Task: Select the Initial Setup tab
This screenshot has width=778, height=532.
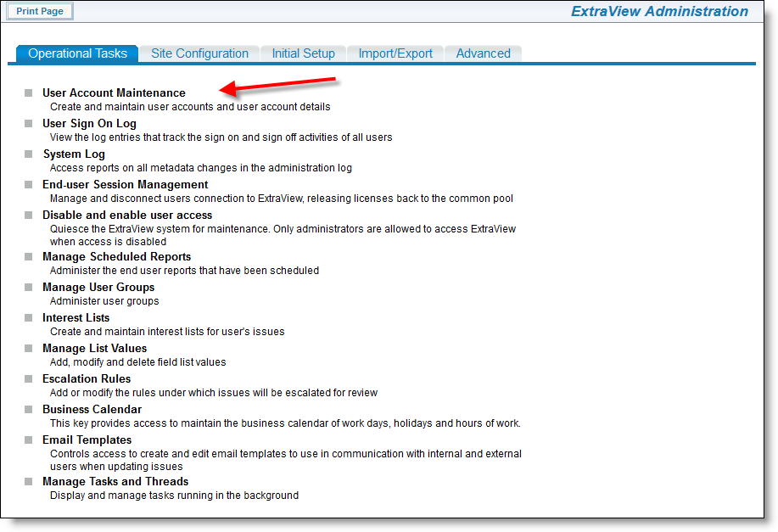Action: (303, 53)
